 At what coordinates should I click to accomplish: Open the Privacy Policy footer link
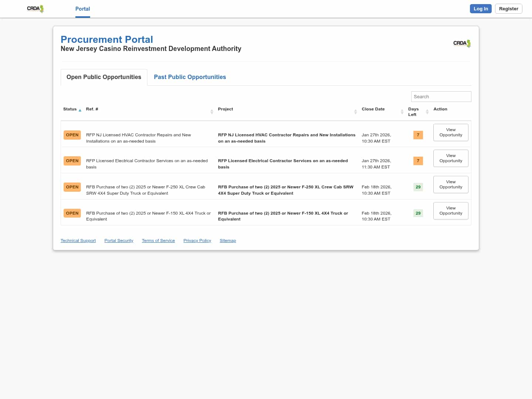(x=197, y=241)
